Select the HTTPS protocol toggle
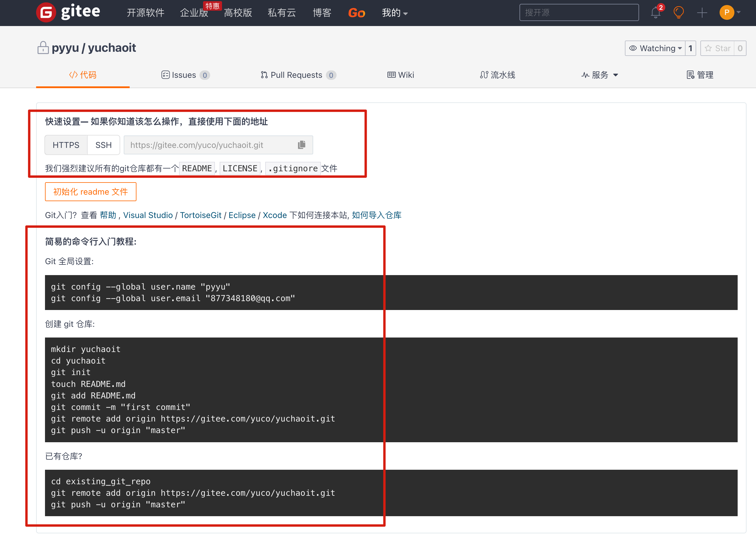Image resolution: width=756 pixels, height=536 pixels. tap(66, 145)
